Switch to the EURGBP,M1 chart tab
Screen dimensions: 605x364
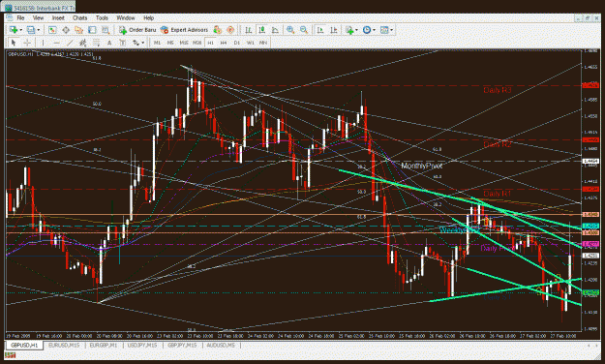[x=103, y=345]
